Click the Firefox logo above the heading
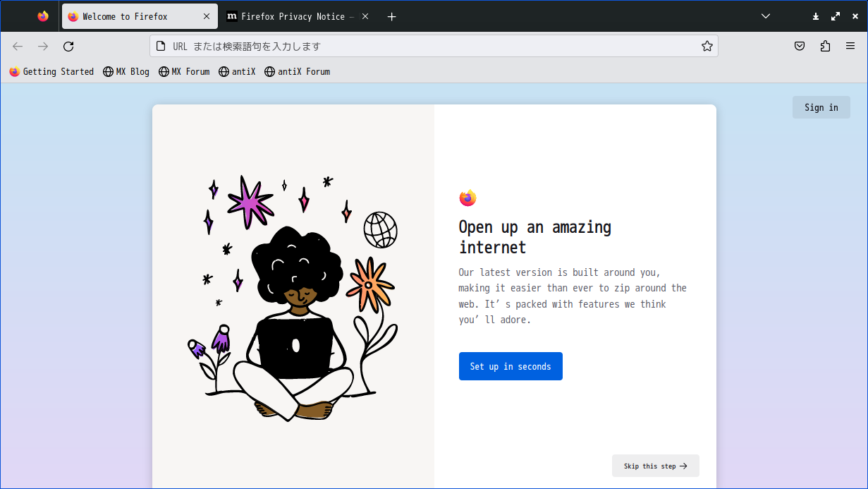Screen dimensions: 868x489 point(467,198)
